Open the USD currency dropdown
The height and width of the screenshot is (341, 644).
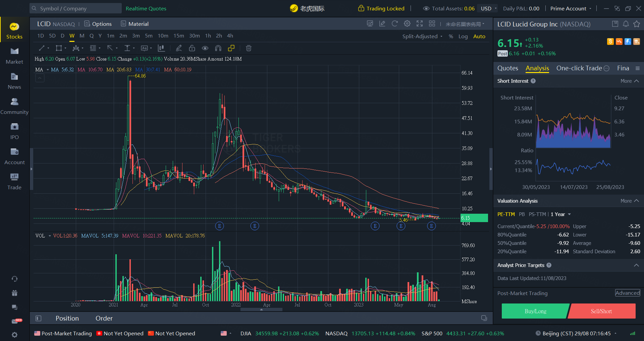point(489,8)
